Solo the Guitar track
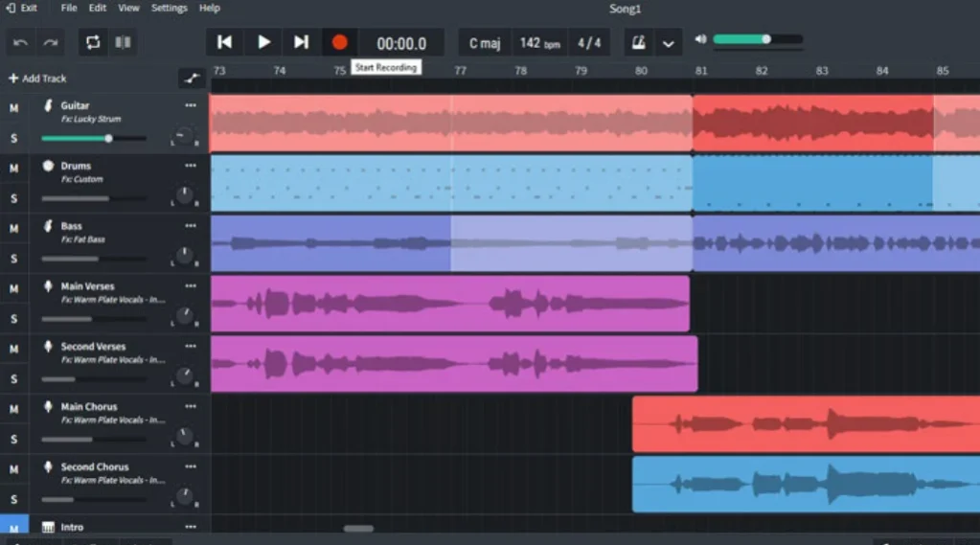 click(13, 138)
